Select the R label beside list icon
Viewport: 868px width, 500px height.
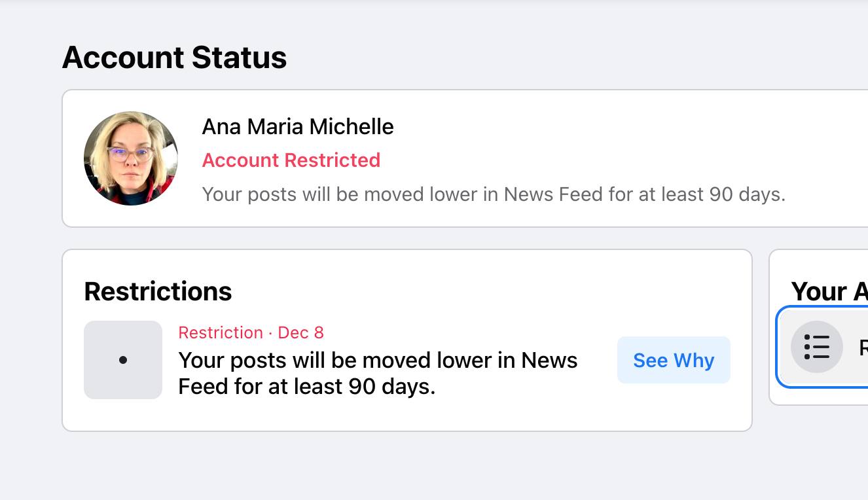(863, 348)
